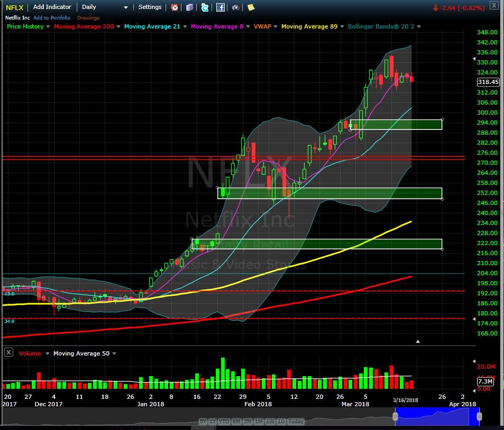Click the -2.64 (-0.82%) price change text
The height and width of the screenshot is (430, 504).
[463, 8]
